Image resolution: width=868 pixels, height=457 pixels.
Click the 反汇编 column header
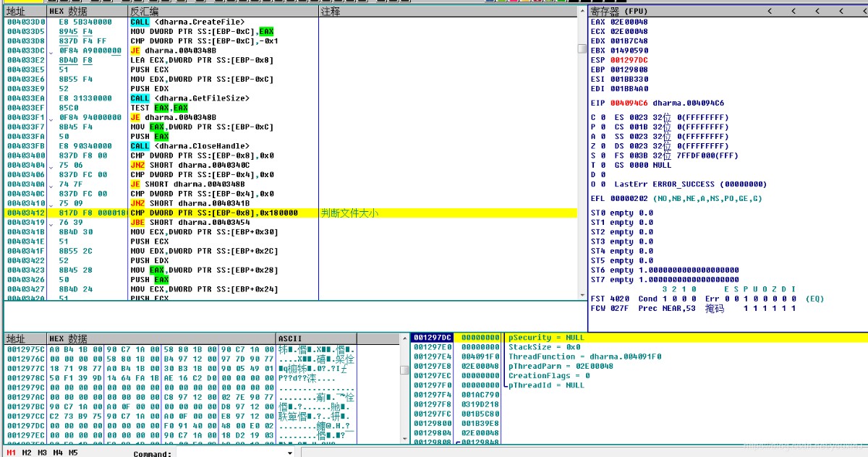pos(223,12)
